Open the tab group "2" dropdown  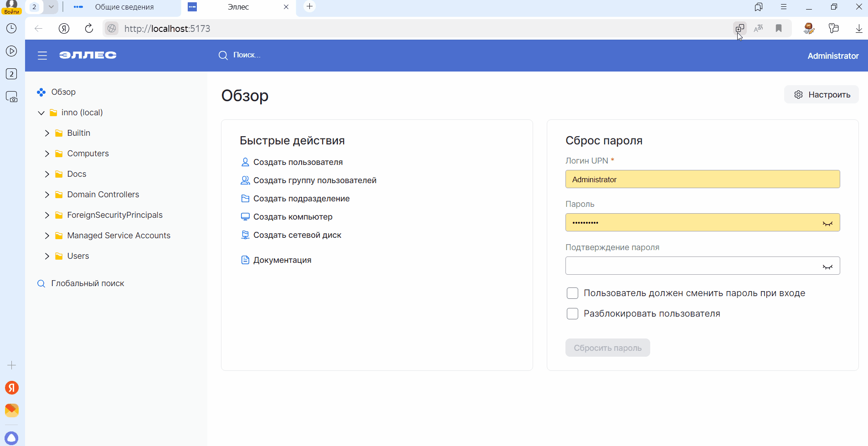[x=51, y=7]
